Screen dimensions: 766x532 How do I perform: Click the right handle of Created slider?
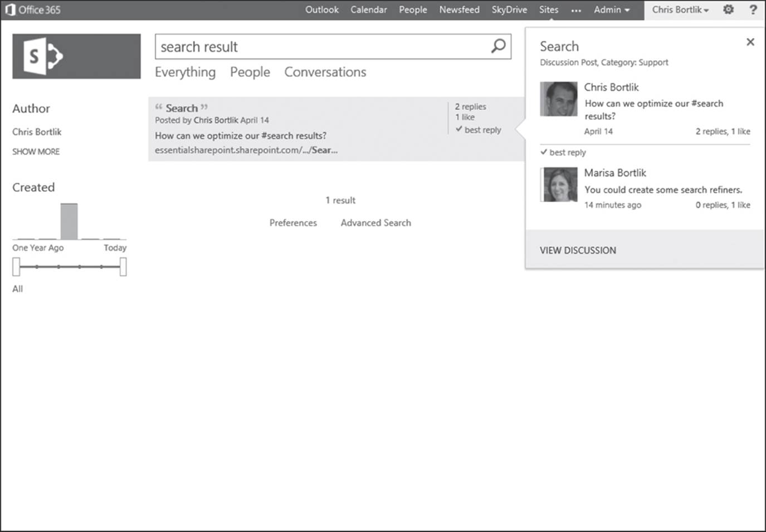pyautogui.click(x=123, y=267)
